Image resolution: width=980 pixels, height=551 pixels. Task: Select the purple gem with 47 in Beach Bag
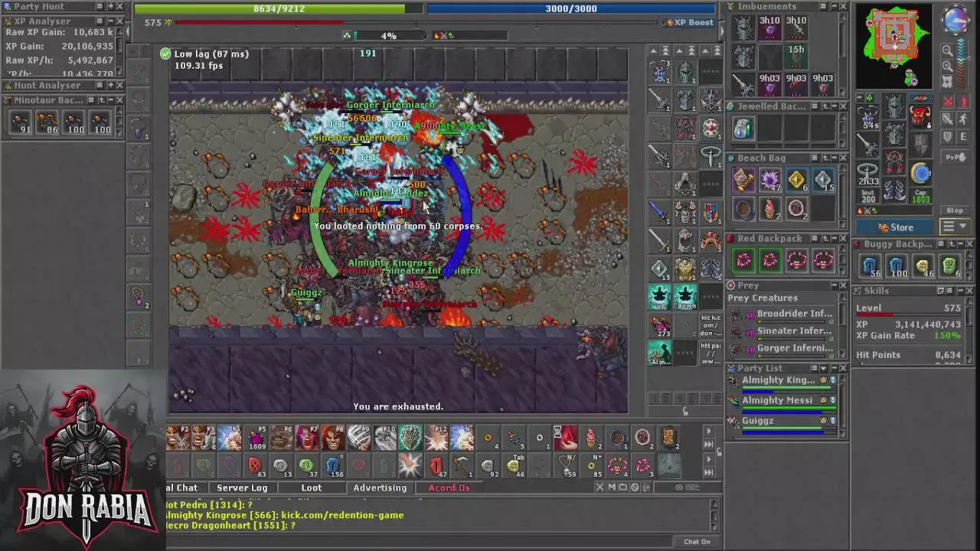click(769, 181)
